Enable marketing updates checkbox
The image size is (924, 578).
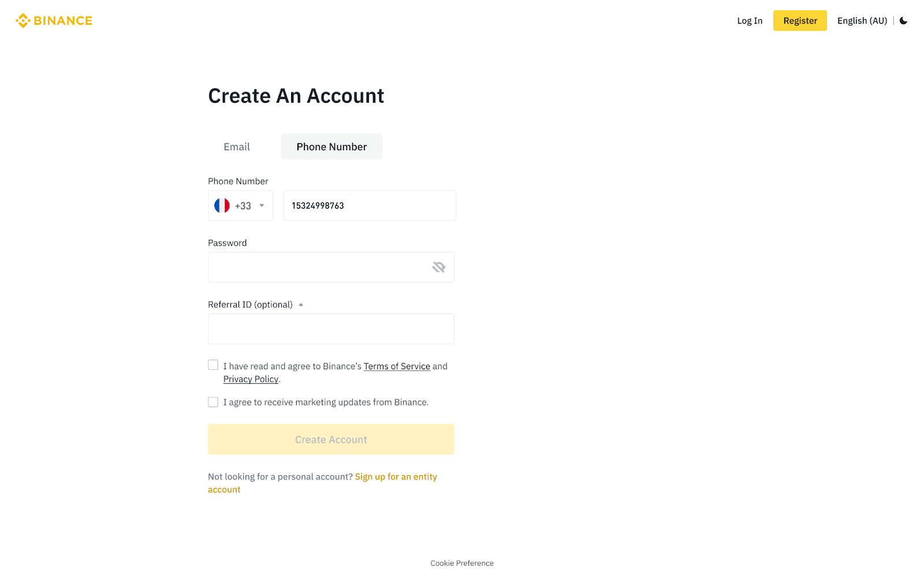(x=213, y=402)
